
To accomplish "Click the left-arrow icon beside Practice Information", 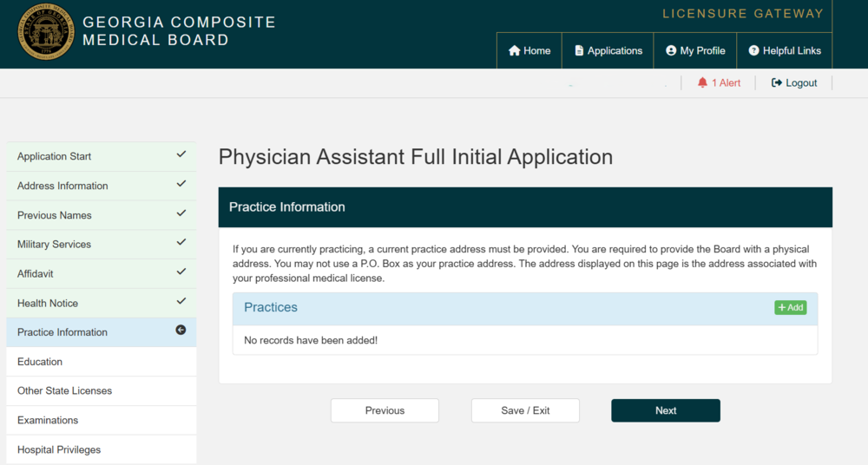I will (x=181, y=330).
